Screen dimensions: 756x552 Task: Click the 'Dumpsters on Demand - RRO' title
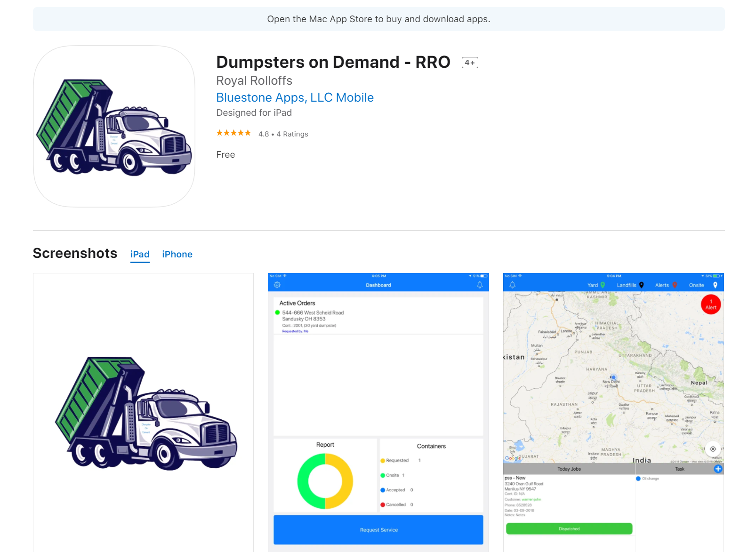tap(333, 62)
